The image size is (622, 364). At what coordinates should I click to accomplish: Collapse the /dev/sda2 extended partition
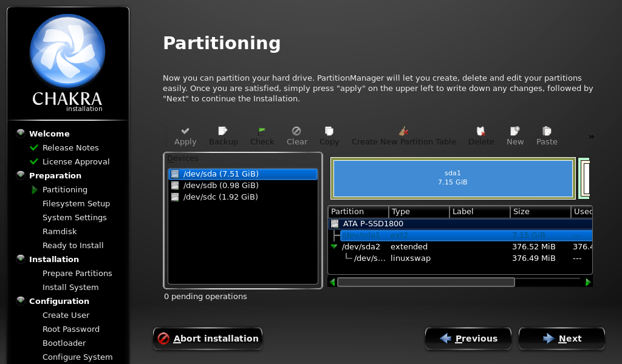tap(334, 247)
